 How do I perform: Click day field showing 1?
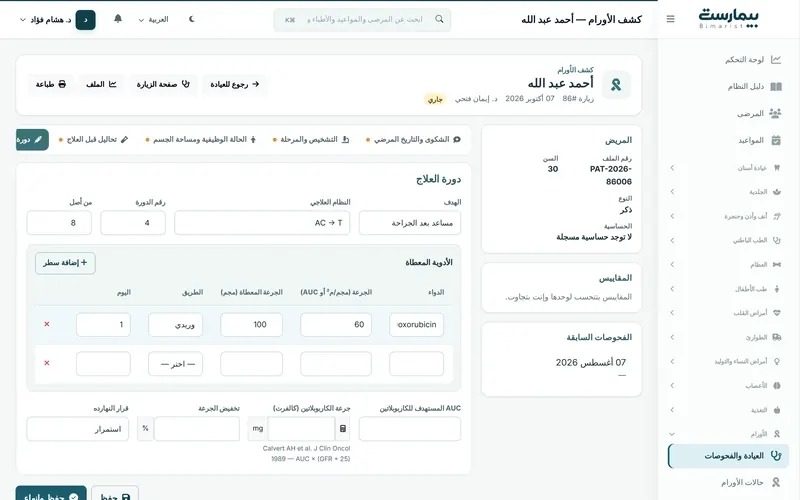[104, 324]
